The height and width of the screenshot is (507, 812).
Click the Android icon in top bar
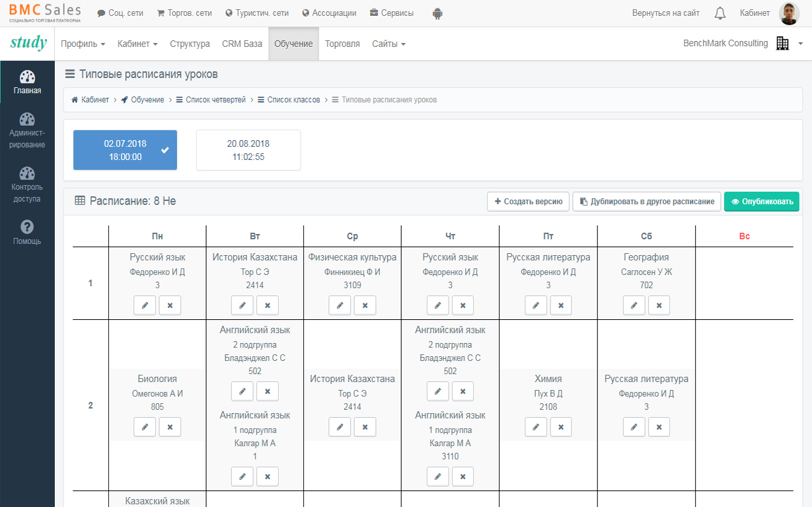click(437, 13)
